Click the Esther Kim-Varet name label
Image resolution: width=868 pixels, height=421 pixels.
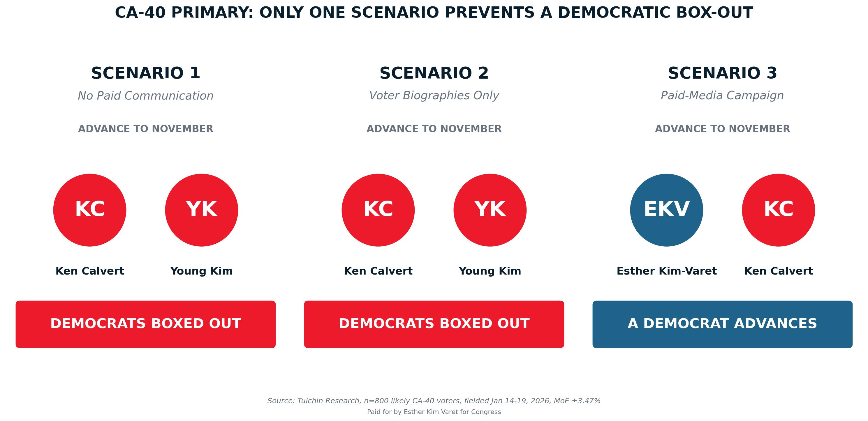[666, 271]
